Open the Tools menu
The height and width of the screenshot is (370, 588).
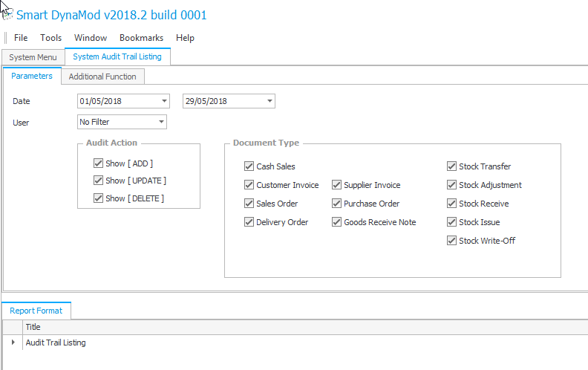tap(50, 38)
